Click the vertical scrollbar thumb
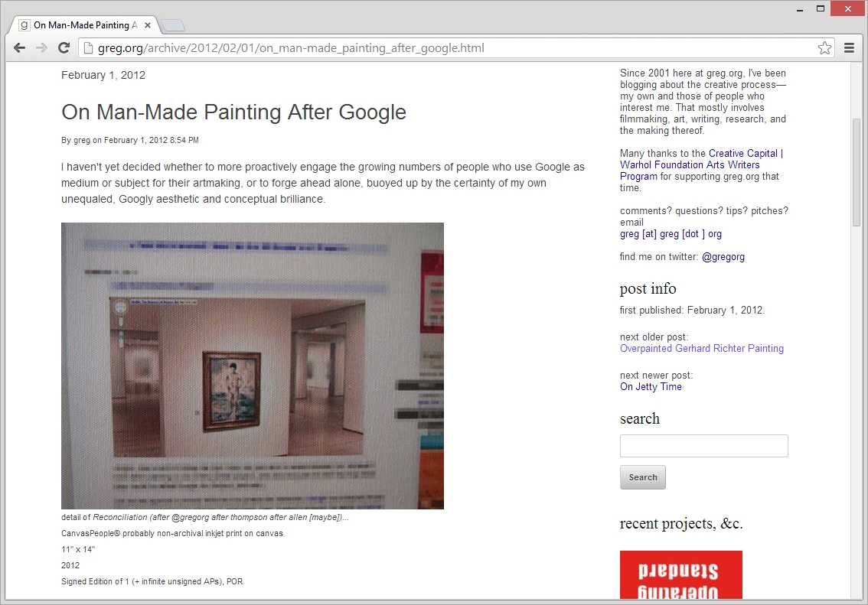Image resolution: width=868 pixels, height=605 pixels. pos(857,172)
